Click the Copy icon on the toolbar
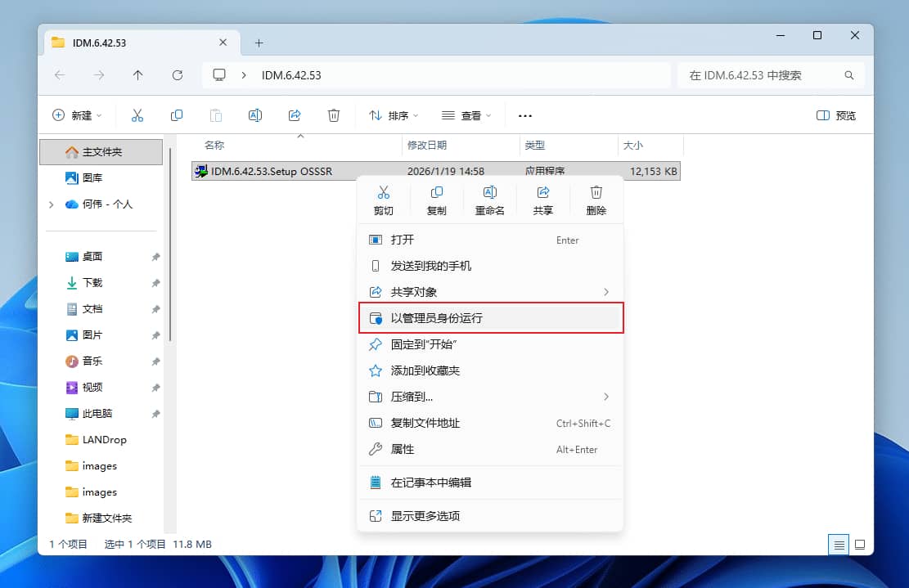The image size is (909, 588). (177, 115)
